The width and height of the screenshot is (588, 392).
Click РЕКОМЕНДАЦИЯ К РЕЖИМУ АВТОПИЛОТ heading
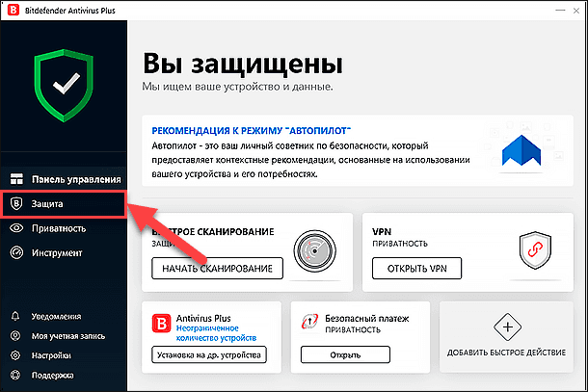click(x=251, y=130)
